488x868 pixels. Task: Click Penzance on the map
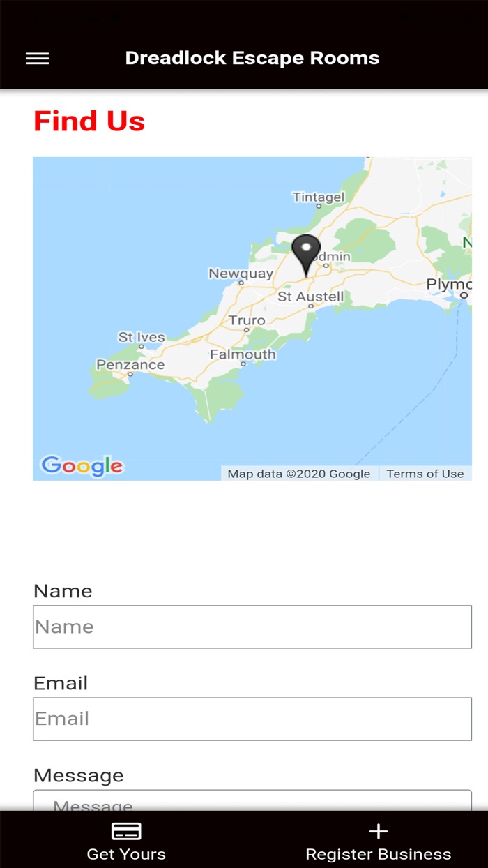[130, 365]
